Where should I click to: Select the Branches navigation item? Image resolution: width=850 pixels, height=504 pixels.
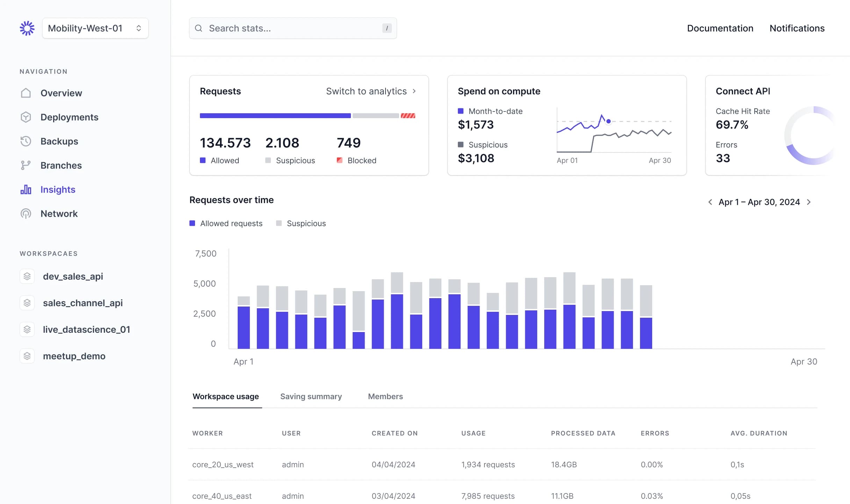click(x=61, y=165)
